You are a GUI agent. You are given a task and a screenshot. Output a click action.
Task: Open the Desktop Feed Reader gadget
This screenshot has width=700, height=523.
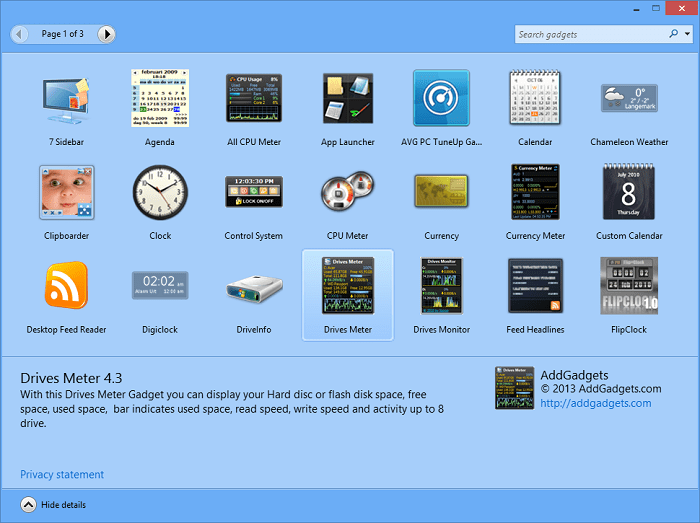click(x=67, y=286)
